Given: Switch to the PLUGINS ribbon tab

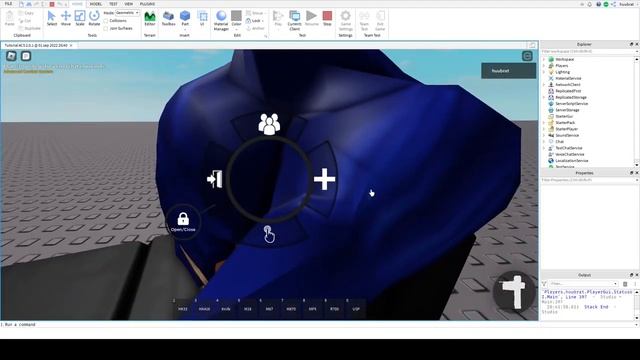Looking at the screenshot, I should pos(147,4).
